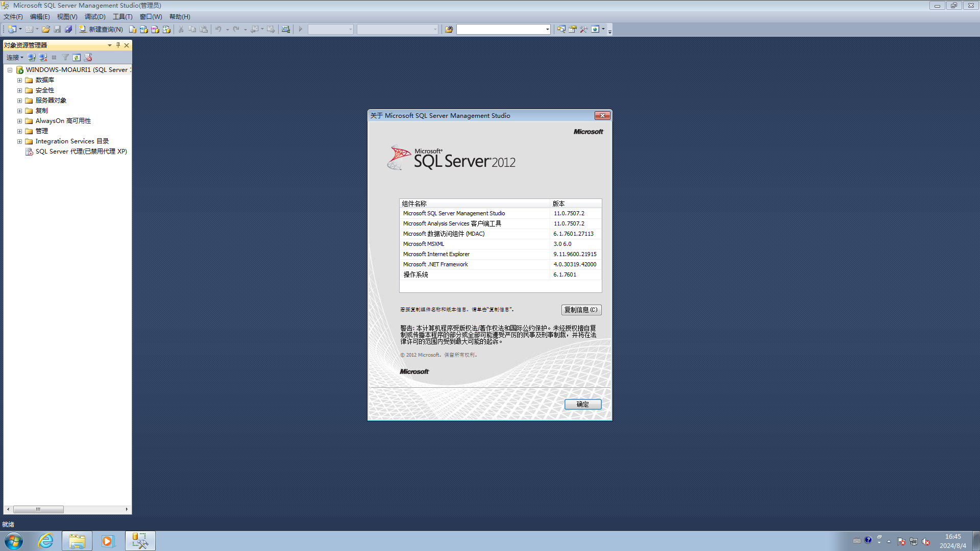Open the toolbar options overflow arrow
Screen dimensions: 980x551
610,31
